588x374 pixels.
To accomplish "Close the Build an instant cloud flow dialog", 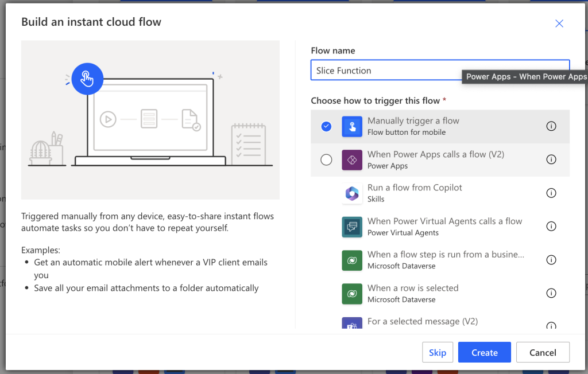I will (x=559, y=24).
